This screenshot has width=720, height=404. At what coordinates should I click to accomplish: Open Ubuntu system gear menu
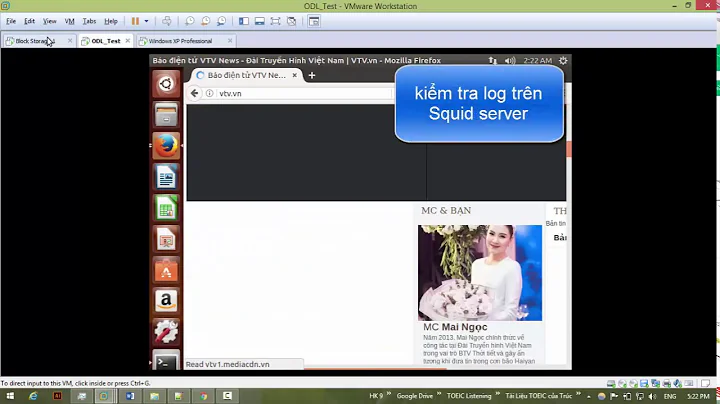tap(563, 61)
